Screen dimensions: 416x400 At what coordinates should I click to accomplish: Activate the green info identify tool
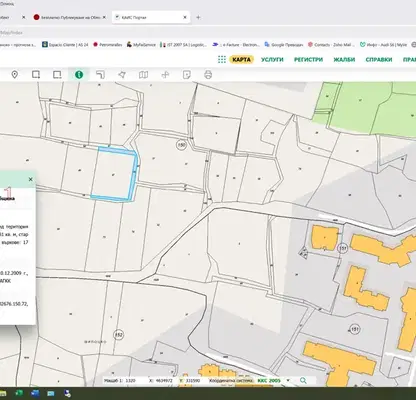coord(79,75)
